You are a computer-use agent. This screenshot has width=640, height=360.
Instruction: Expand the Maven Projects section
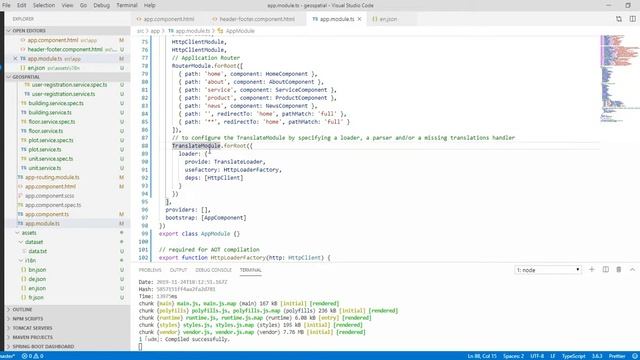[68, 338]
